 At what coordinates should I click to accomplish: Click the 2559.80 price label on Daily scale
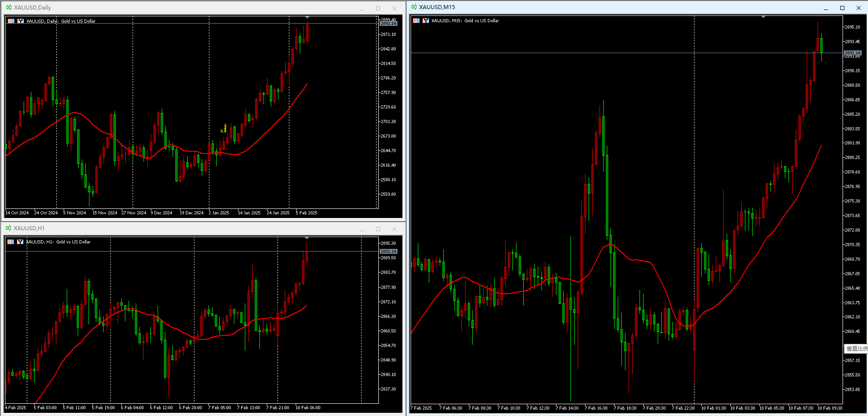[388, 194]
